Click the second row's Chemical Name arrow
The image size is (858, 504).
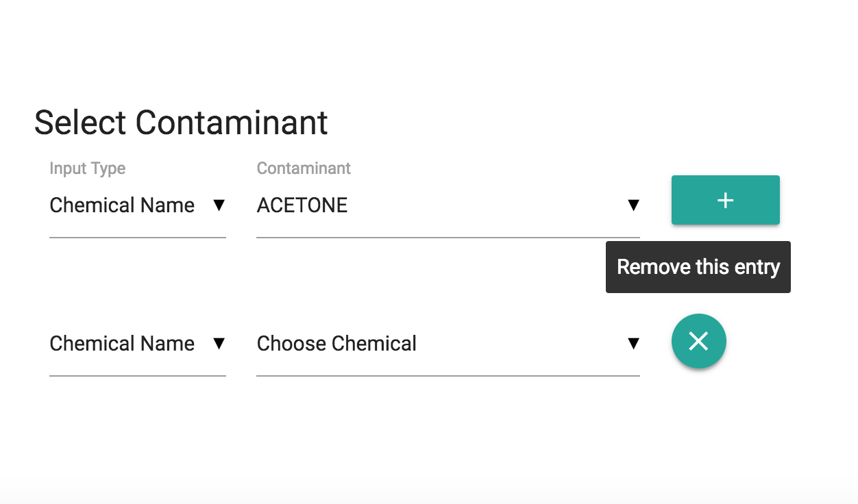tap(219, 344)
